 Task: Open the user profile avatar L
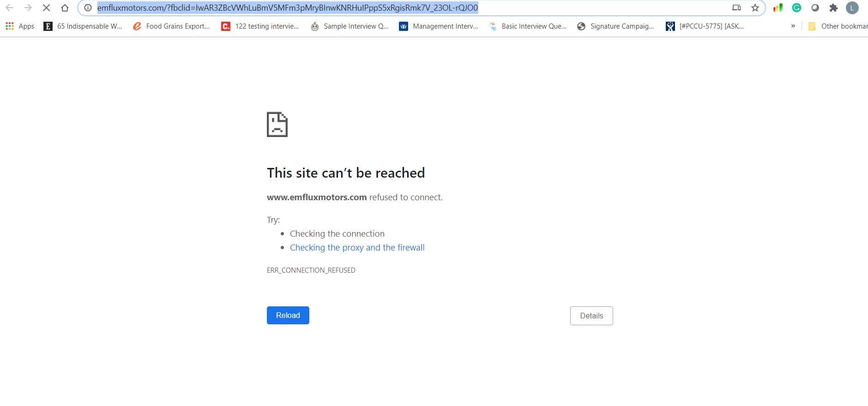point(852,8)
